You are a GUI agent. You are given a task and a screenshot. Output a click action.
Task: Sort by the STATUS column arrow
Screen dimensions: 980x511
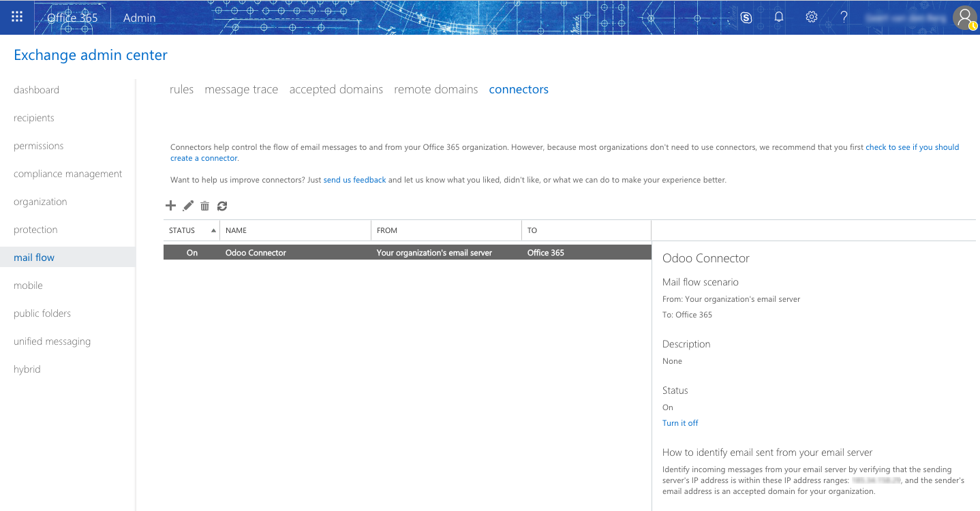tap(213, 231)
